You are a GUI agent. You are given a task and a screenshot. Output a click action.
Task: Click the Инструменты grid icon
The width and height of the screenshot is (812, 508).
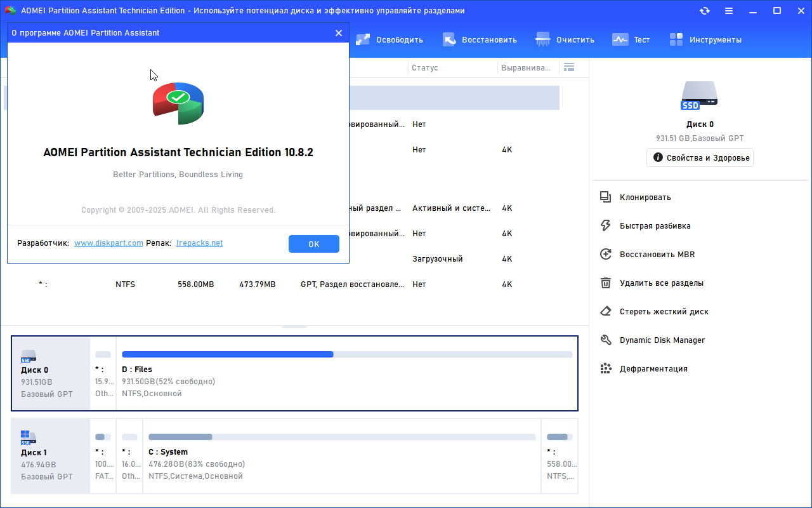click(x=676, y=39)
